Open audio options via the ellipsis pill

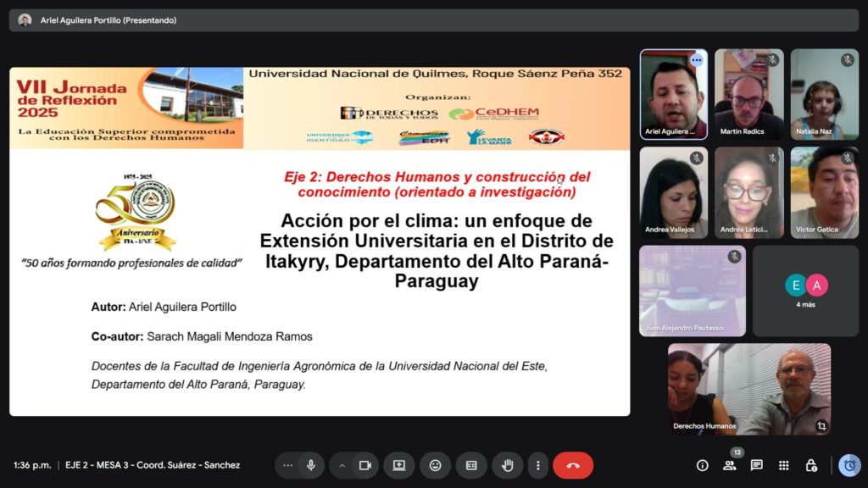(288, 465)
